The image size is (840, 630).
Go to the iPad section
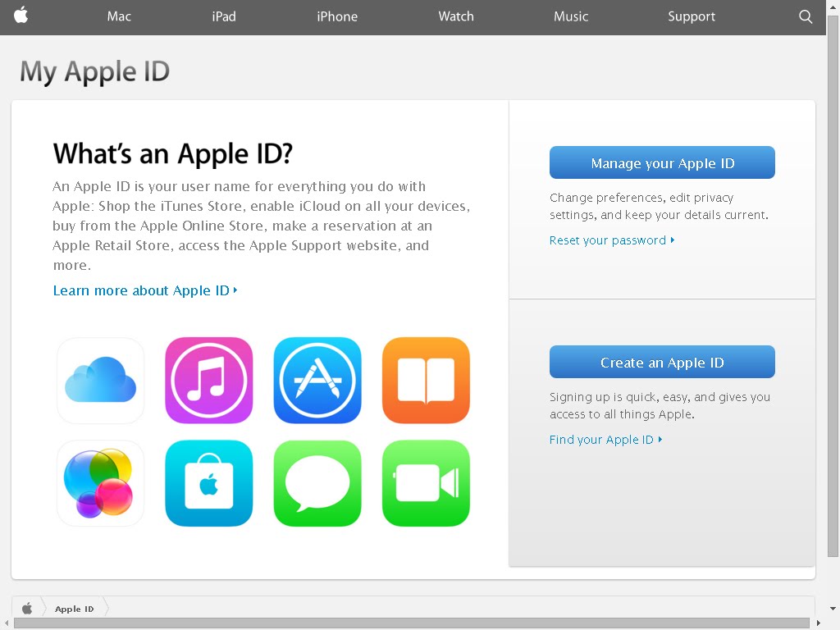[x=224, y=16]
